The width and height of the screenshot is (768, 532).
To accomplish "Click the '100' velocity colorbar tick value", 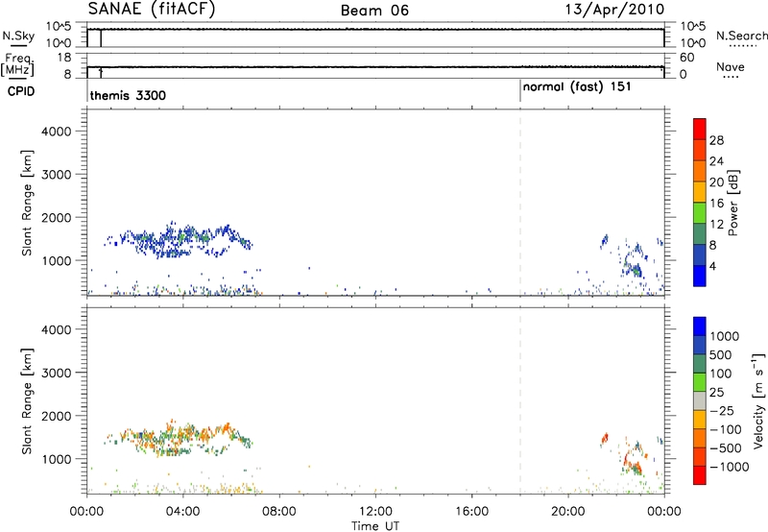I will (720, 374).
